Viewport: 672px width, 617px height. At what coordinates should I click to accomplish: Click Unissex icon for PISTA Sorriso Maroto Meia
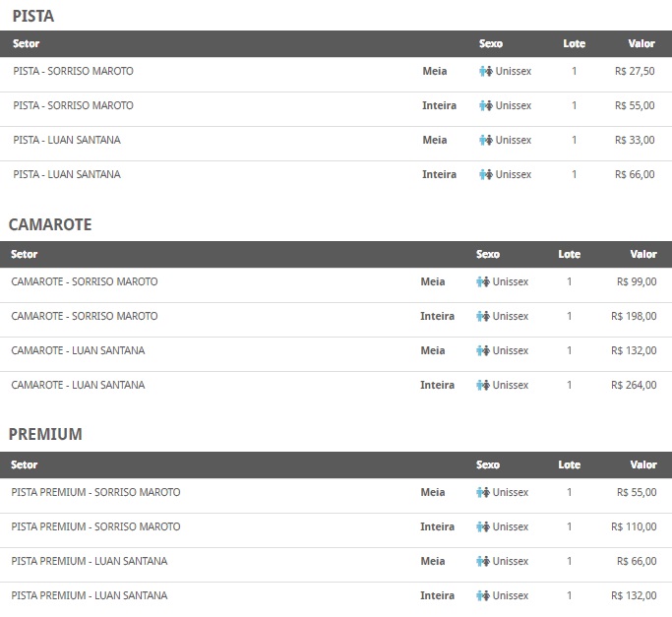click(x=486, y=71)
